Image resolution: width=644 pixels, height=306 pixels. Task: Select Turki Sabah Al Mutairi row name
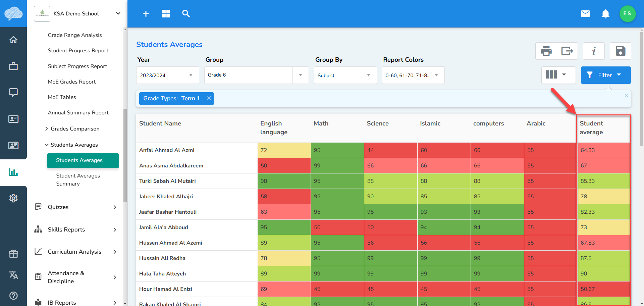pos(167,181)
